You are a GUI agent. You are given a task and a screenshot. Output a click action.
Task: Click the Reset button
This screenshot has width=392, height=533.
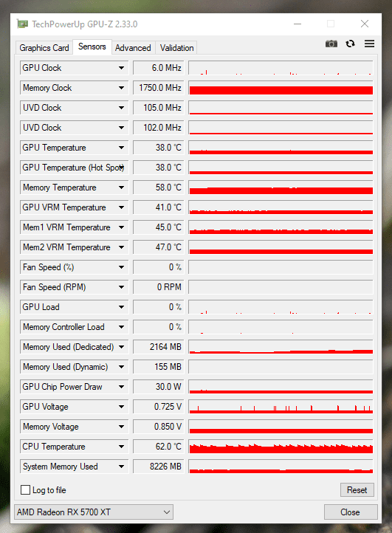click(357, 490)
